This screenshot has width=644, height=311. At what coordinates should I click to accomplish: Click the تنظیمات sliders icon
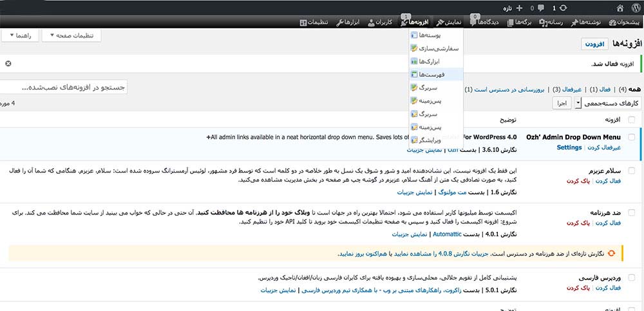click(303, 22)
